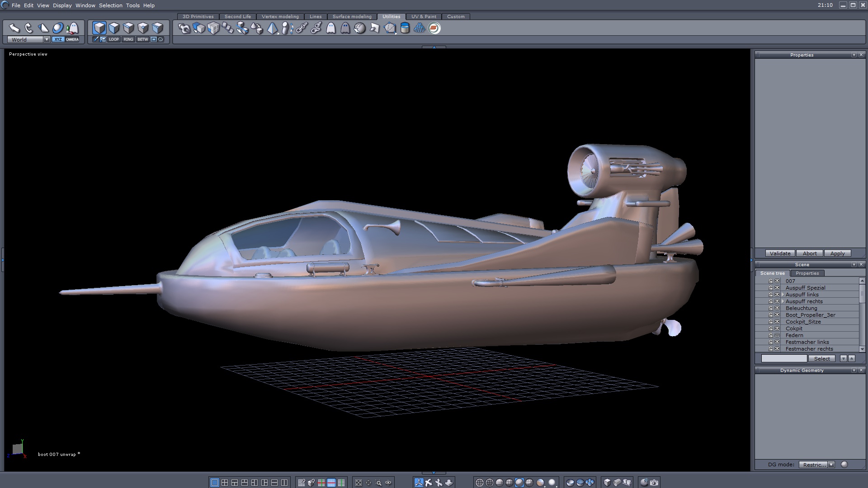Hide the Cokpit object with eye icon
Image resolution: width=868 pixels, height=488 pixels.
point(777,328)
